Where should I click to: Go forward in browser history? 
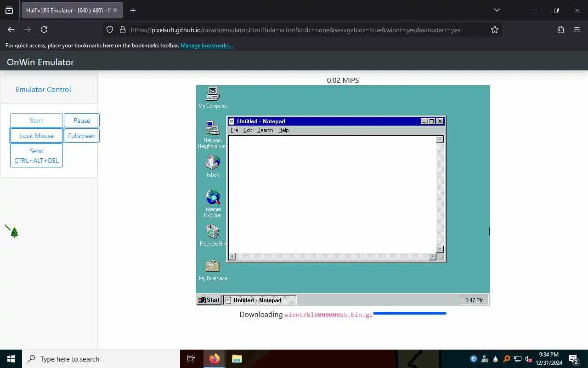tap(28, 29)
